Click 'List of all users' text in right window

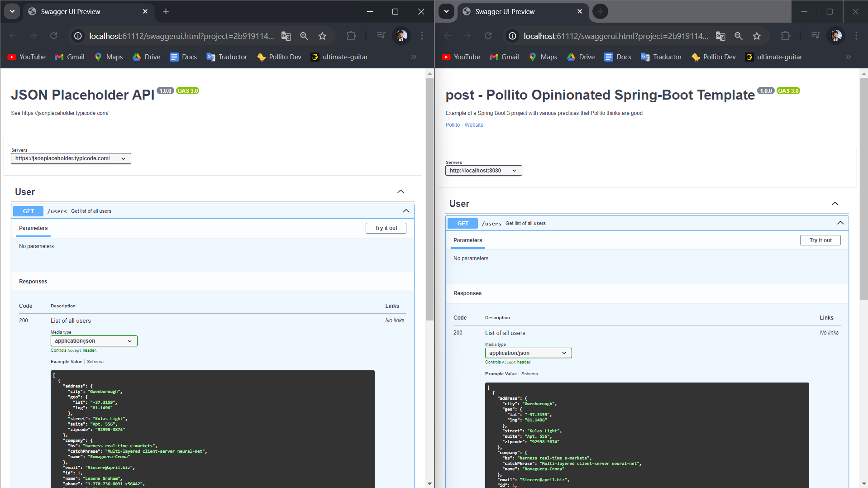point(505,333)
